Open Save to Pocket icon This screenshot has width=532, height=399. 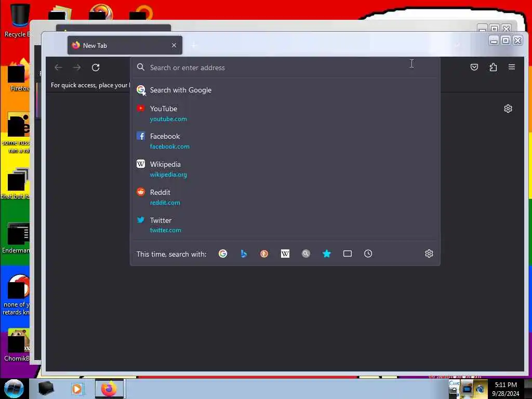(474, 67)
